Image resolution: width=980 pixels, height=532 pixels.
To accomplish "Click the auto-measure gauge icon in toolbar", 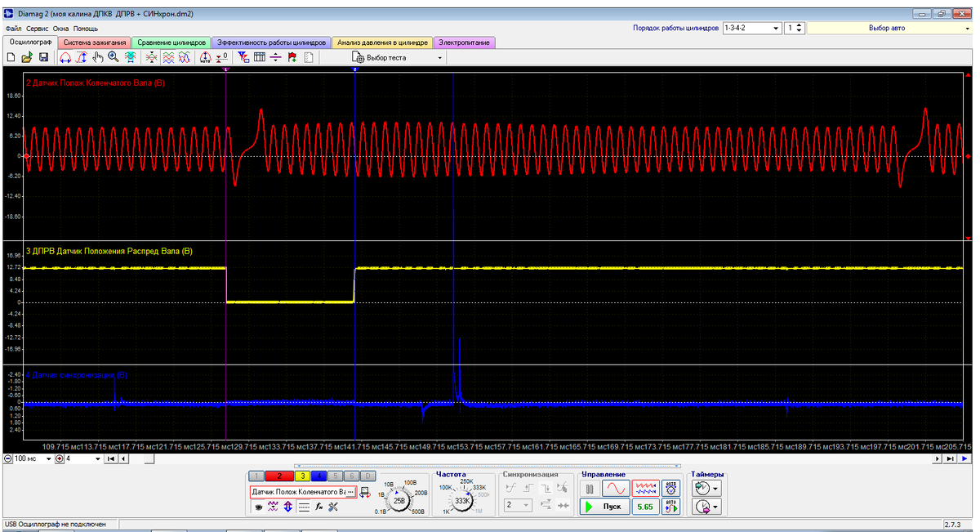I will [206, 57].
